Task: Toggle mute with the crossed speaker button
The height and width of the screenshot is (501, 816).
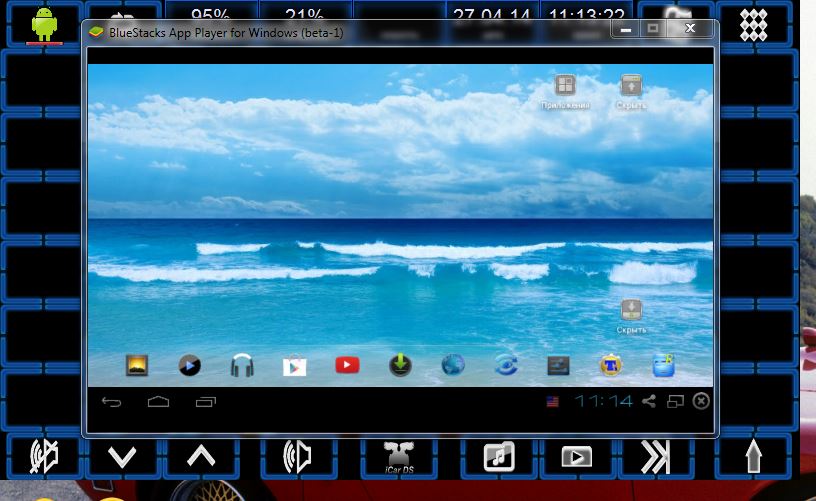Action: [x=43, y=457]
